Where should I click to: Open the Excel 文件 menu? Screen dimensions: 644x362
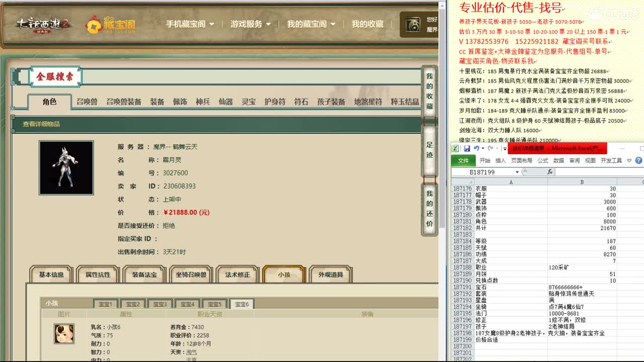[x=463, y=160]
